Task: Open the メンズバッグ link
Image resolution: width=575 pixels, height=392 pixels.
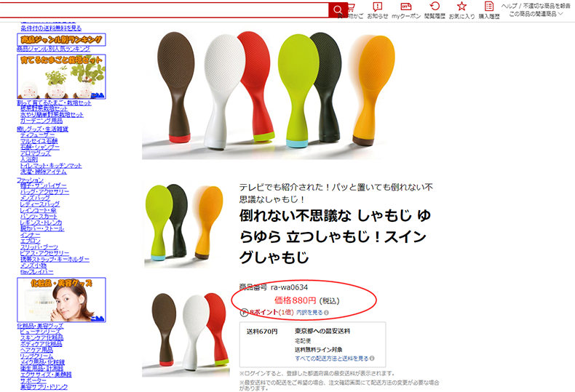Action: pyautogui.click(x=35, y=198)
